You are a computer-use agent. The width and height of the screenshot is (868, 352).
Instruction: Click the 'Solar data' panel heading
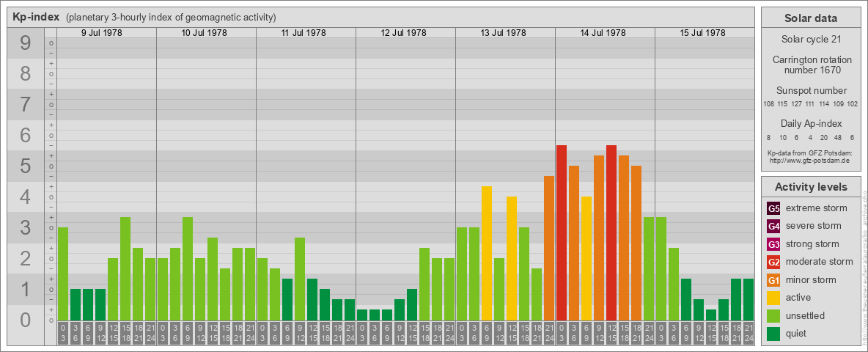[810, 18]
